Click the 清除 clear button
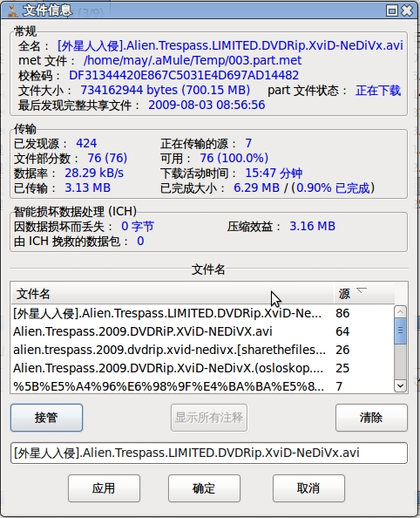 371,418
